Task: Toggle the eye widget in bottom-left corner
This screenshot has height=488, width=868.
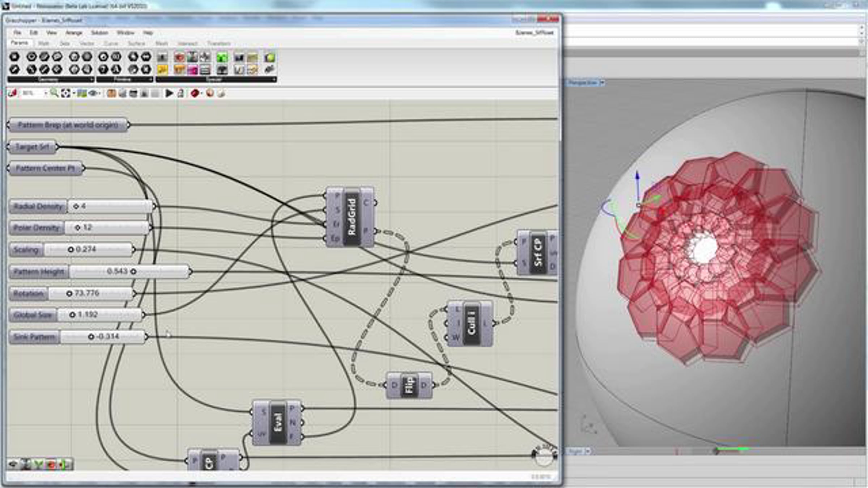Action: 14,464
